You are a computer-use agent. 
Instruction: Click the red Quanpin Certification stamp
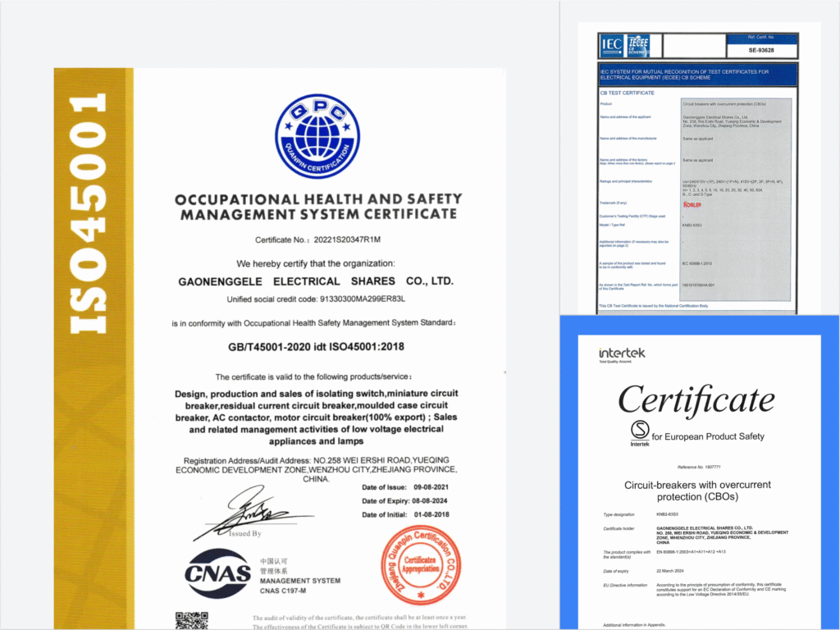422,564
